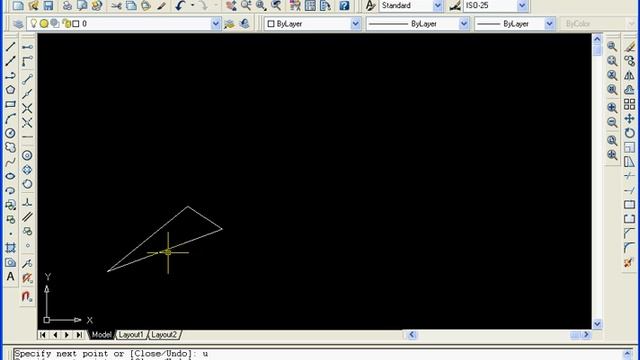Open the lineweight ByLayer dropdown
Screen dimensions: 640x360
(550, 24)
